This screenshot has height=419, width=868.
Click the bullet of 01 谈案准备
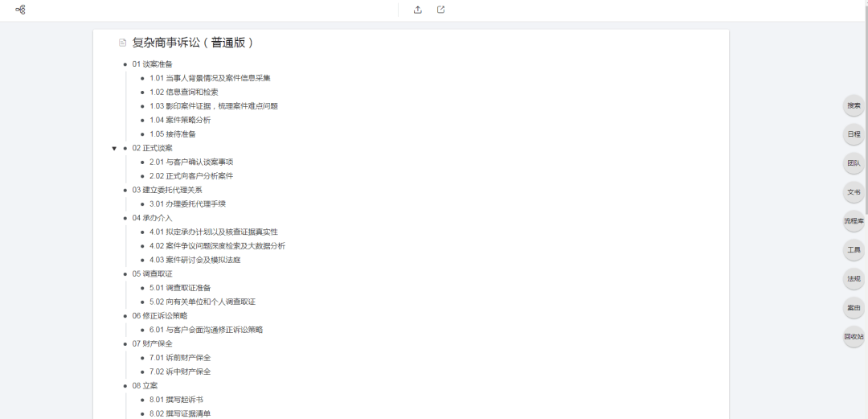pos(125,64)
